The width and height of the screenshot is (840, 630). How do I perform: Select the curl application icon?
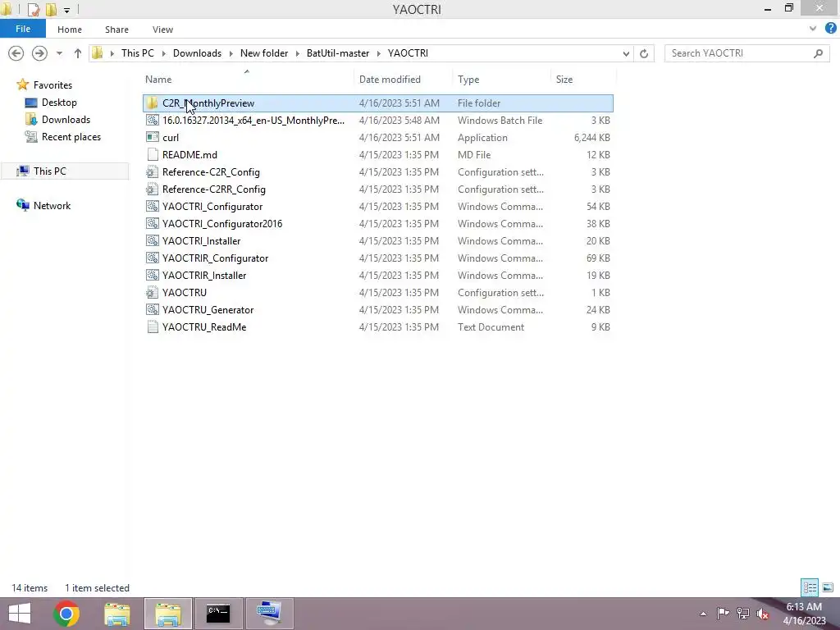tap(153, 137)
